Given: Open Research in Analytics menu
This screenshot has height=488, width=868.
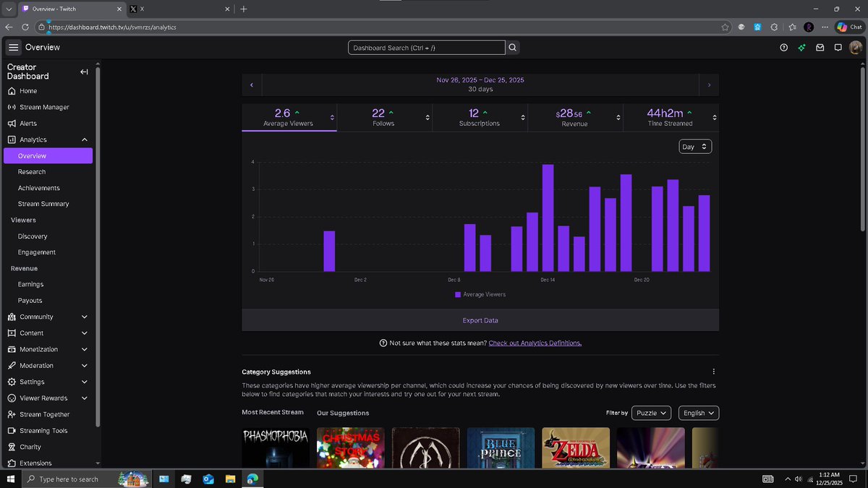Looking at the screenshot, I should 32,172.
